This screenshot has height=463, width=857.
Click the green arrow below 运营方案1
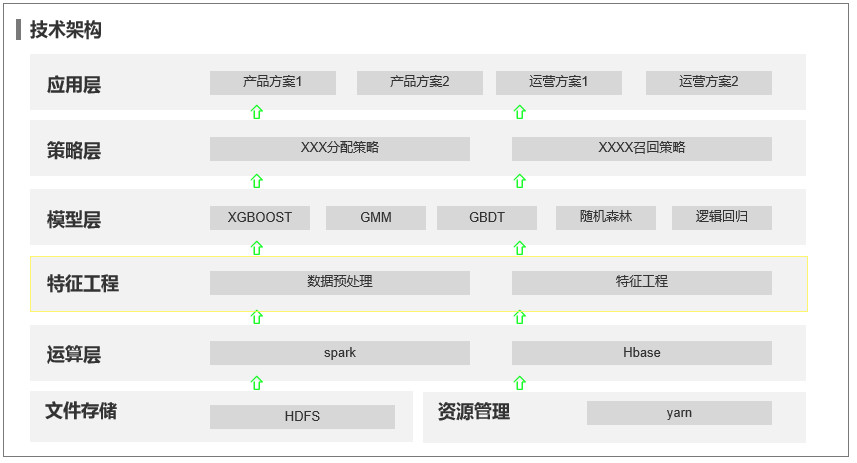(519, 112)
